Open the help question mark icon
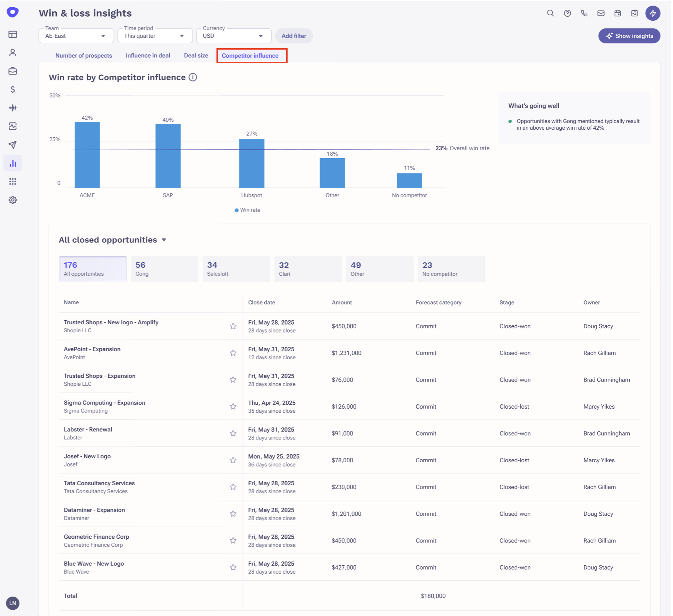 point(567,13)
